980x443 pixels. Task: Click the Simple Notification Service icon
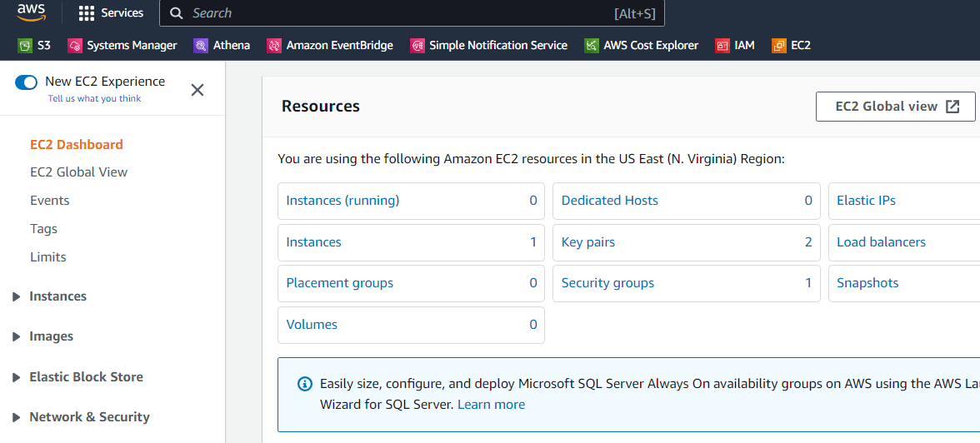point(417,45)
